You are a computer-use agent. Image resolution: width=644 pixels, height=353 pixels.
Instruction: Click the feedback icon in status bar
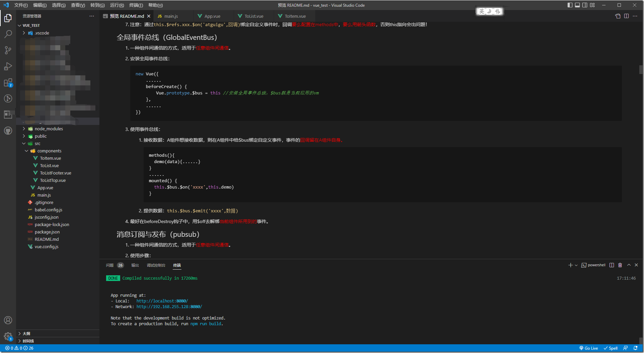625,348
